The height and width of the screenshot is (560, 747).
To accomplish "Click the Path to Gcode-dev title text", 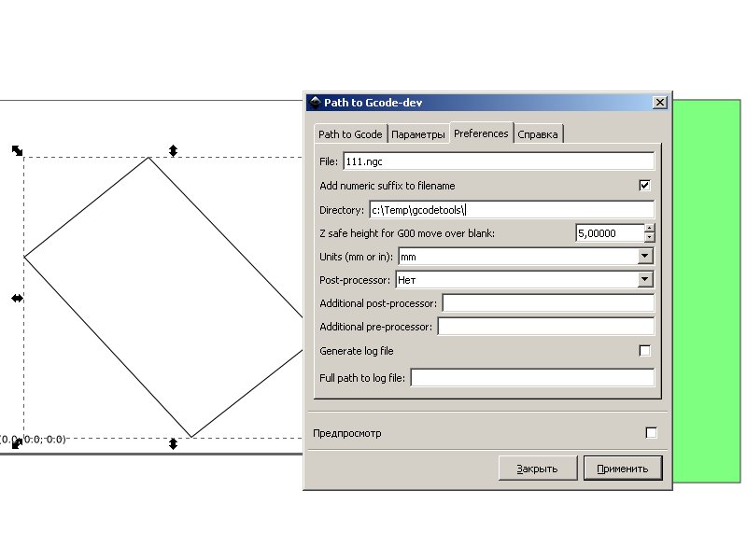I will tap(373, 103).
